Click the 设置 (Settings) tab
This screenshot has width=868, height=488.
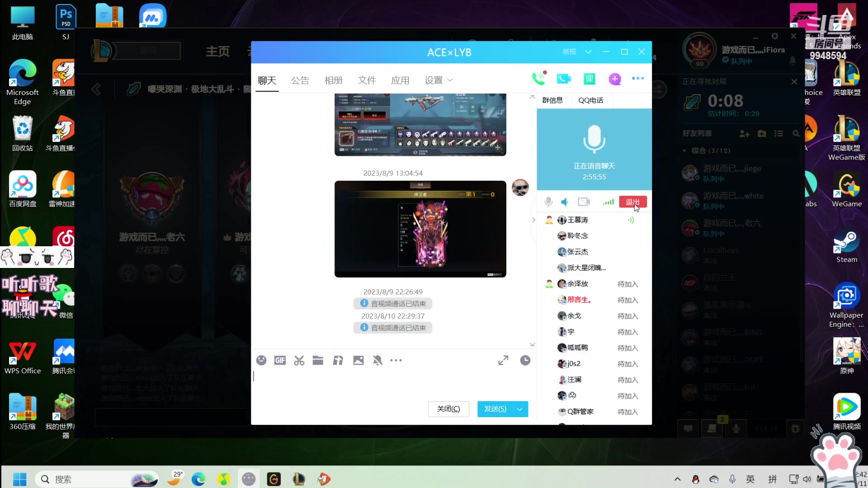point(434,80)
